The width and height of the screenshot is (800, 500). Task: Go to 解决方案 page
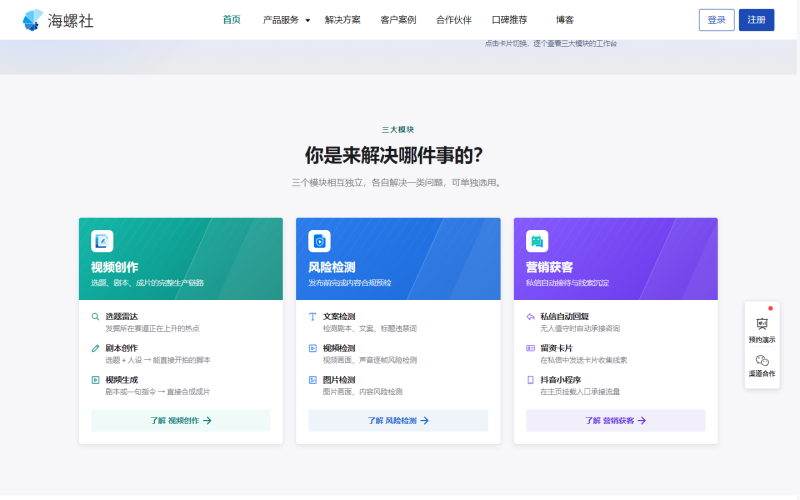point(342,20)
